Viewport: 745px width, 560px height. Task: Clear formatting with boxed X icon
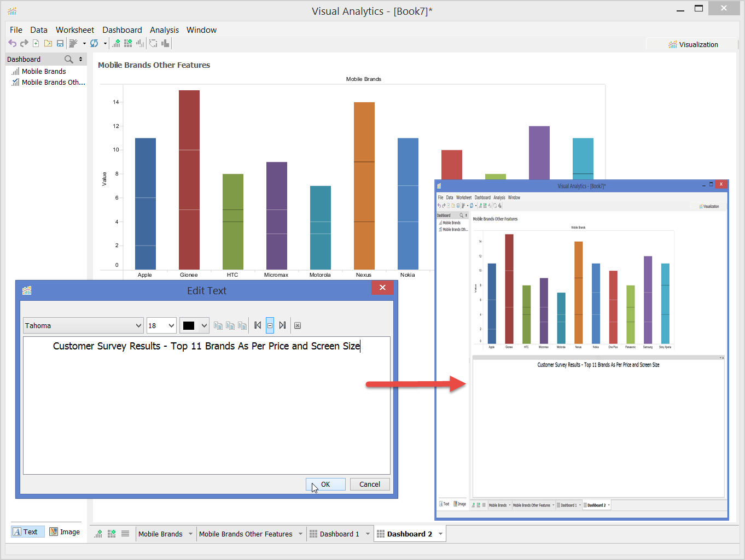tap(298, 325)
